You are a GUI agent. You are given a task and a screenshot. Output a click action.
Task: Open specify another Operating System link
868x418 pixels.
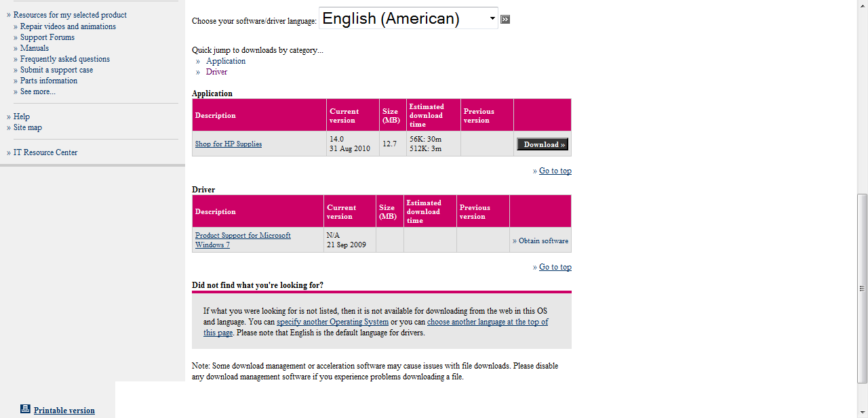(x=332, y=322)
